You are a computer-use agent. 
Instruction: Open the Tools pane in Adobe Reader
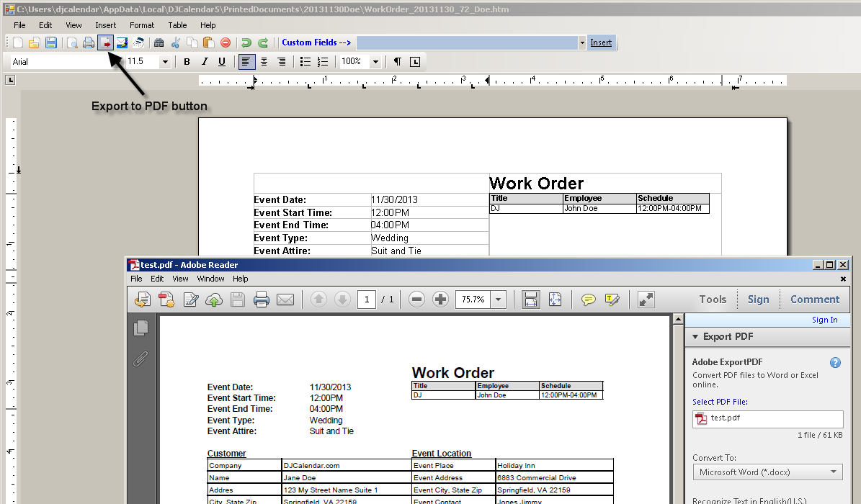coord(713,300)
